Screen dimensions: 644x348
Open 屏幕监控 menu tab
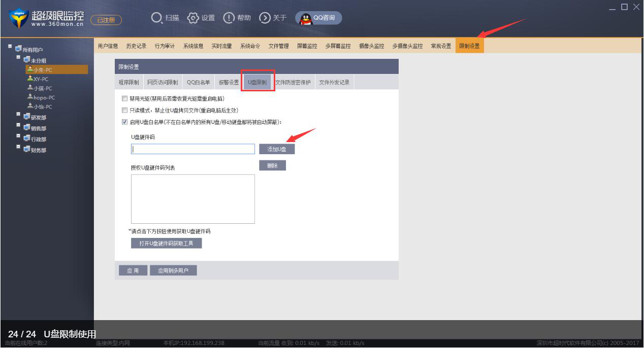tap(307, 46)
